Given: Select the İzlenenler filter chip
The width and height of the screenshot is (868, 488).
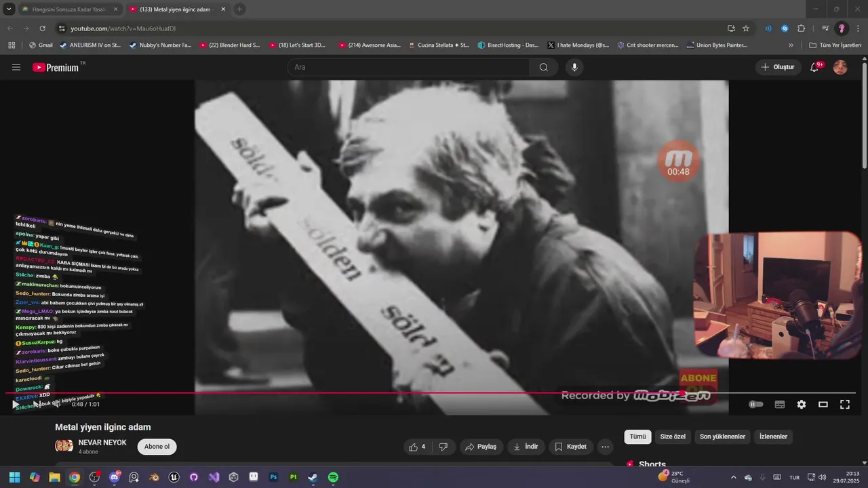Looking at the screenshot, I should (x=773, y=436).
